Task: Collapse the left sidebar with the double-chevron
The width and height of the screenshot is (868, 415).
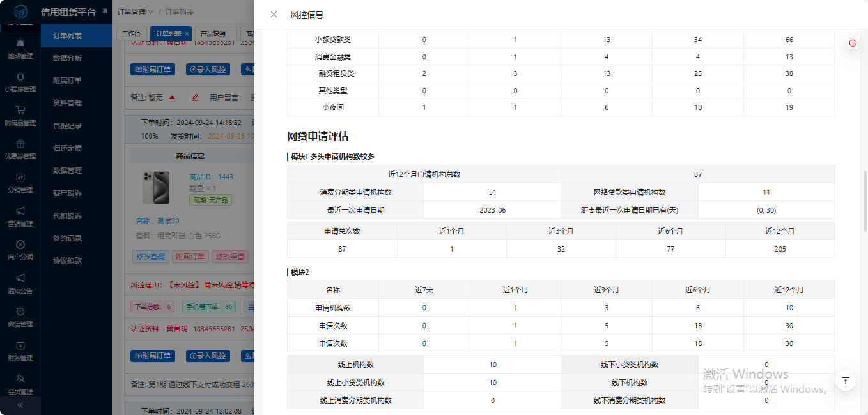Action: click(20, 405)
